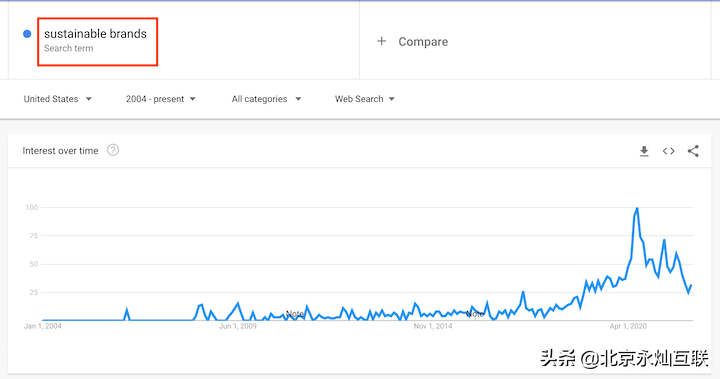Click the plus icon beside Compare

click(x=381, y=41)
